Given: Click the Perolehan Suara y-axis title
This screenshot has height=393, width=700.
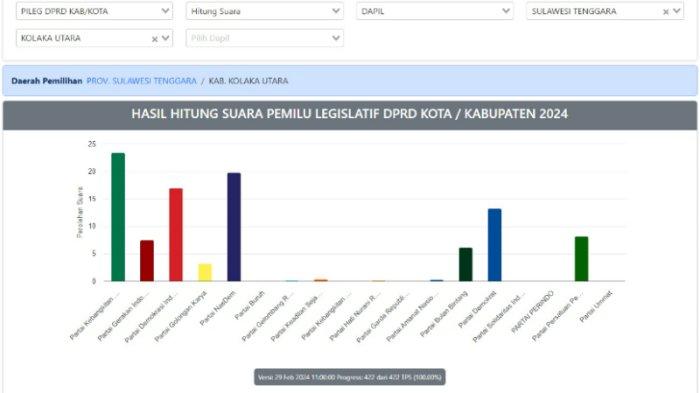Looking at the screenshot, I should click(x=80, y=212).
